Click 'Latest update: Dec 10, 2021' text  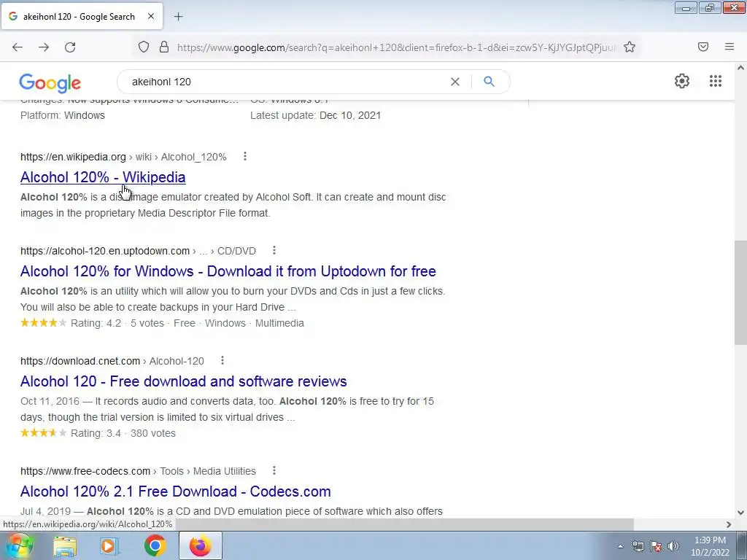point(315,115)
